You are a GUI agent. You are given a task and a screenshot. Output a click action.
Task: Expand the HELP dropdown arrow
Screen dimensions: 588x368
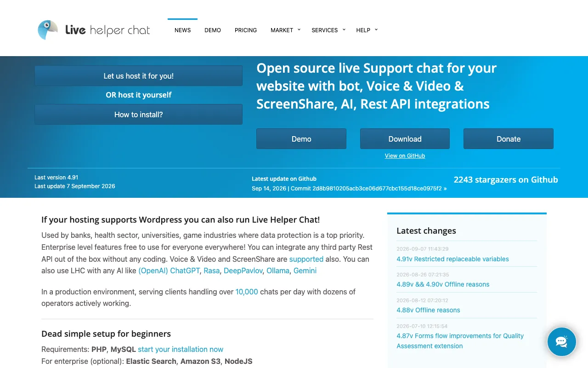pos(376,30)
